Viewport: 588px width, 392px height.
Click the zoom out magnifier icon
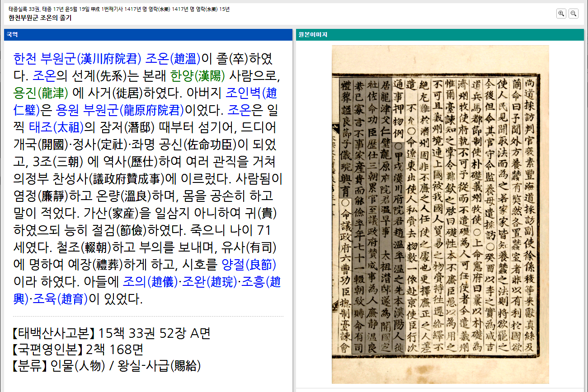[573, 14]
